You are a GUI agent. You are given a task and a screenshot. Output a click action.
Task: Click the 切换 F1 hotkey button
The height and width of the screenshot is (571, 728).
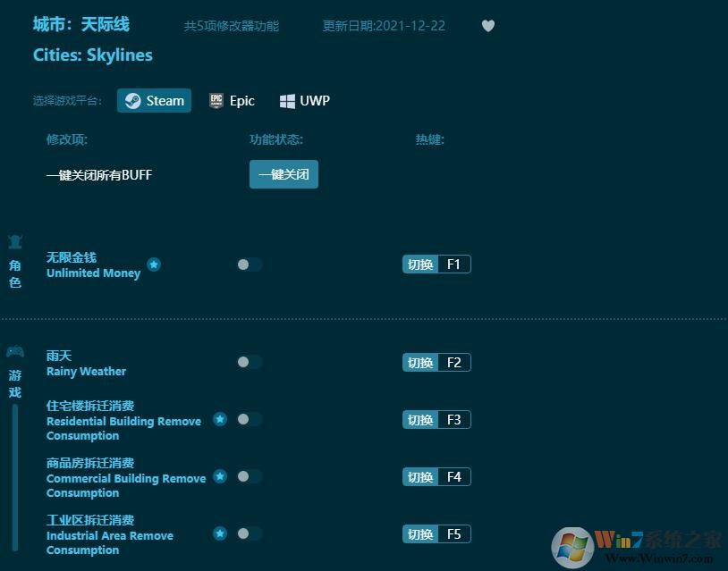click(x=436, y=264)
